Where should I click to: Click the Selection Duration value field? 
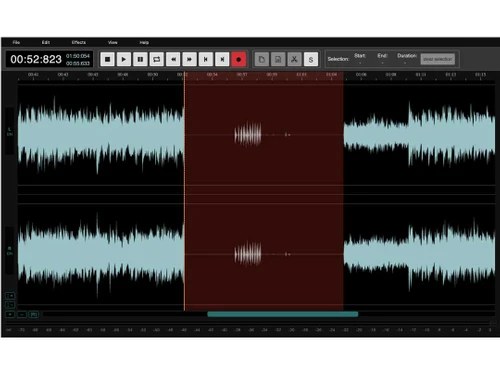pos(405,63)
